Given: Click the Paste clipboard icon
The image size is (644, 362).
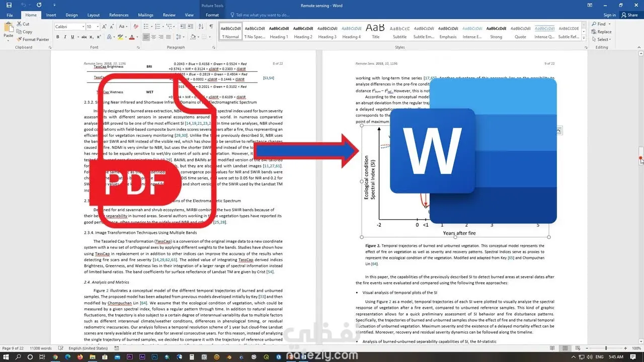Looking at the screenshot, I should point(8,28).
